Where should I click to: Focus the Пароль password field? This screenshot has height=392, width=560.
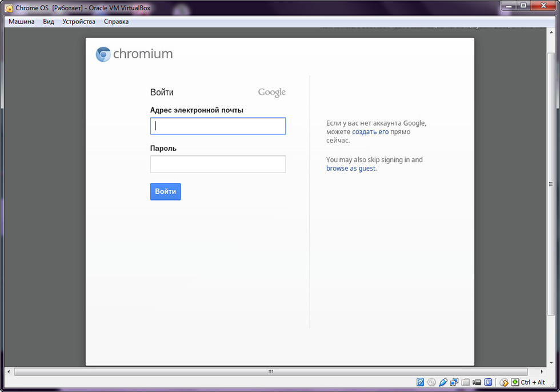point(218,164)
